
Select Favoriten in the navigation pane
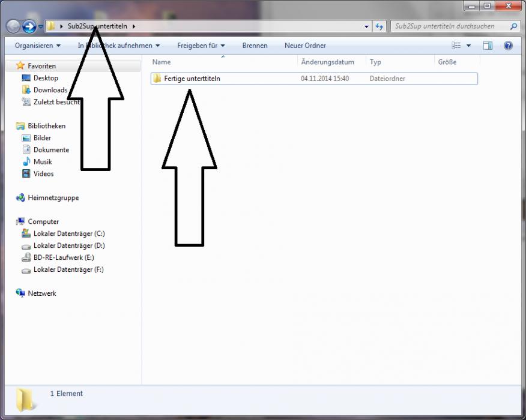pyautogui.click(x=41, y=66)
